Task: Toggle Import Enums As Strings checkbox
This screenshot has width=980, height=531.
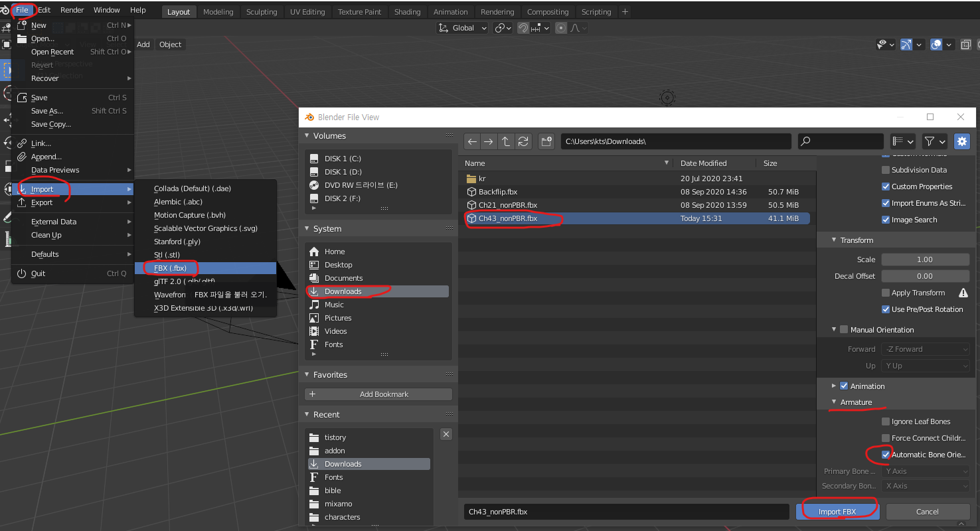Action: pyautogui.click(x=886, y=203)
